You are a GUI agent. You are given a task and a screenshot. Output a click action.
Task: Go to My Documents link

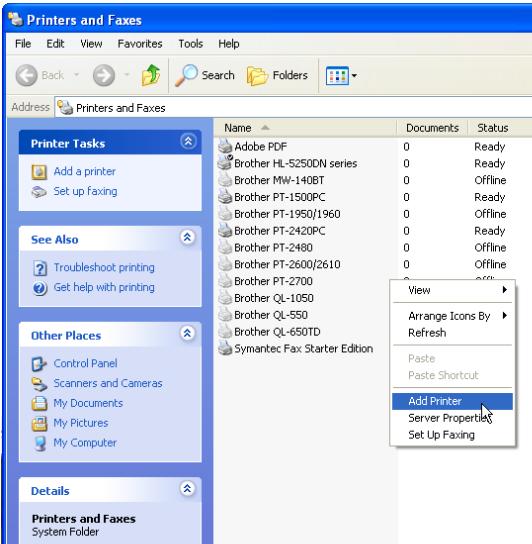tap(88, 403)
